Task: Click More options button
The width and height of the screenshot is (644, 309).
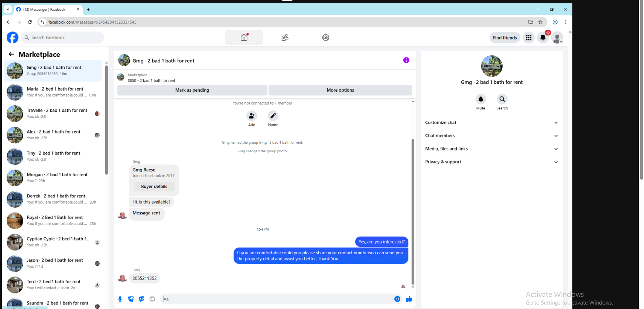Action: tap(340, 90)
